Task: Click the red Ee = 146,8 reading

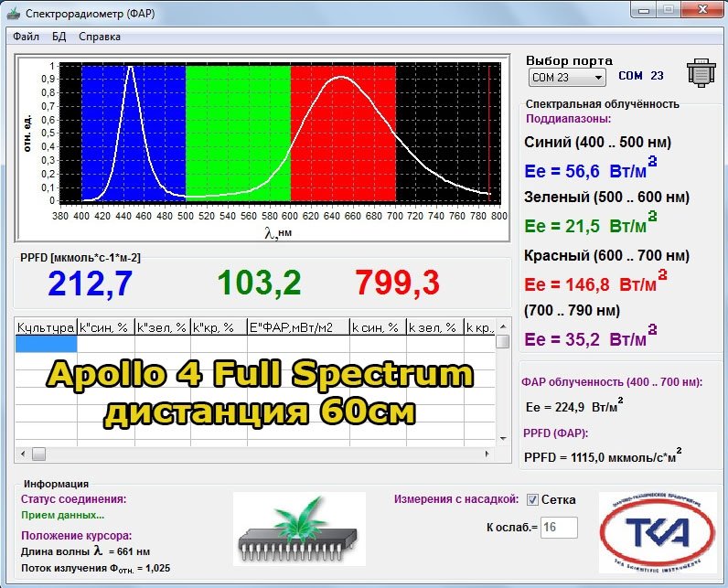Action: pos(595,283)
